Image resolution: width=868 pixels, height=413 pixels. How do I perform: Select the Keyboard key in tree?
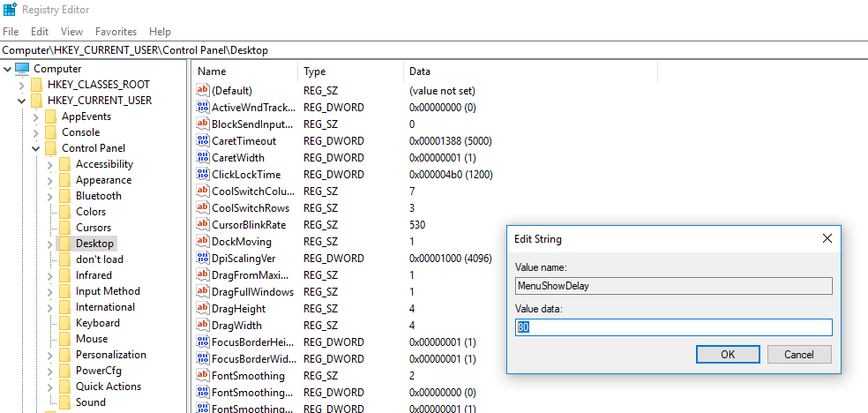pyautogui.click(x=97, y=323)
